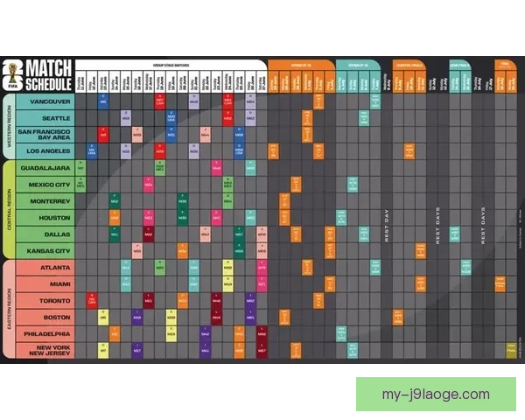Click the Los Angeles row label

45,151
